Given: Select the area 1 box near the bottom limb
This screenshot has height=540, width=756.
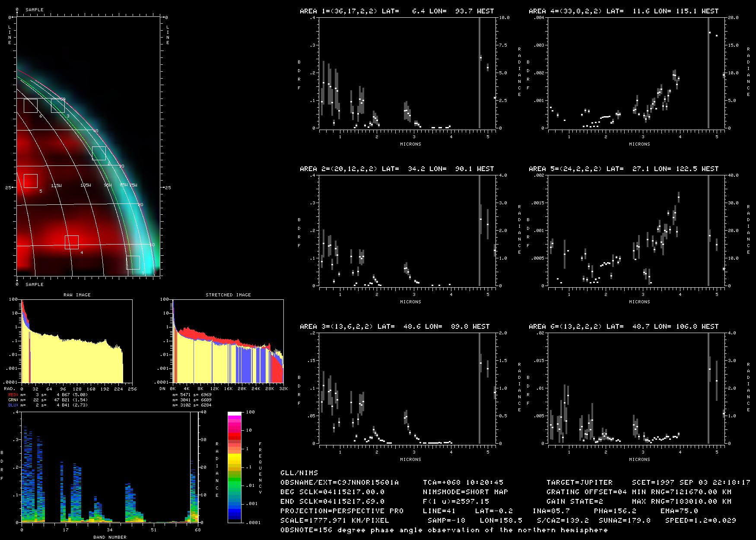Looking at the screenshot, I should 133,263.
